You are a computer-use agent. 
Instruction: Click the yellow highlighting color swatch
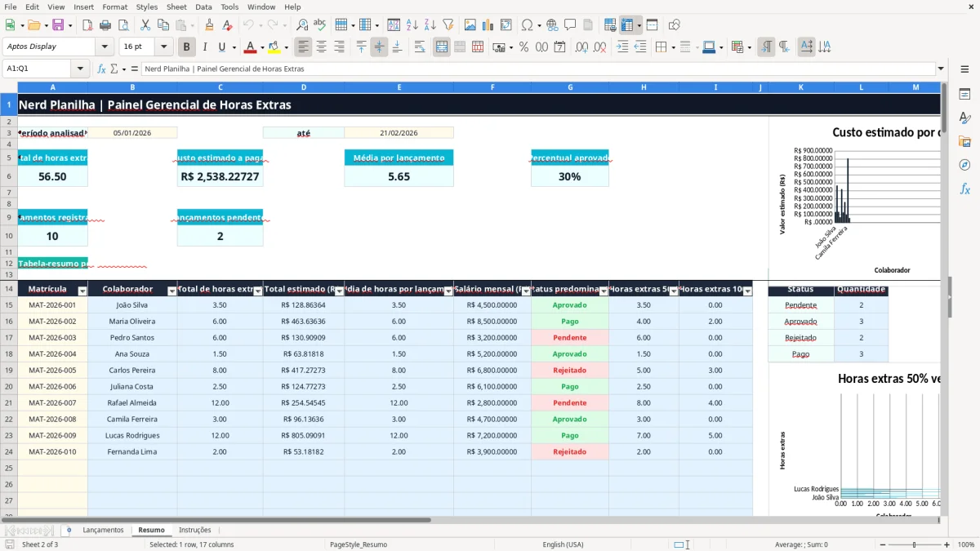pyautogui.click(x=274, y=47)
